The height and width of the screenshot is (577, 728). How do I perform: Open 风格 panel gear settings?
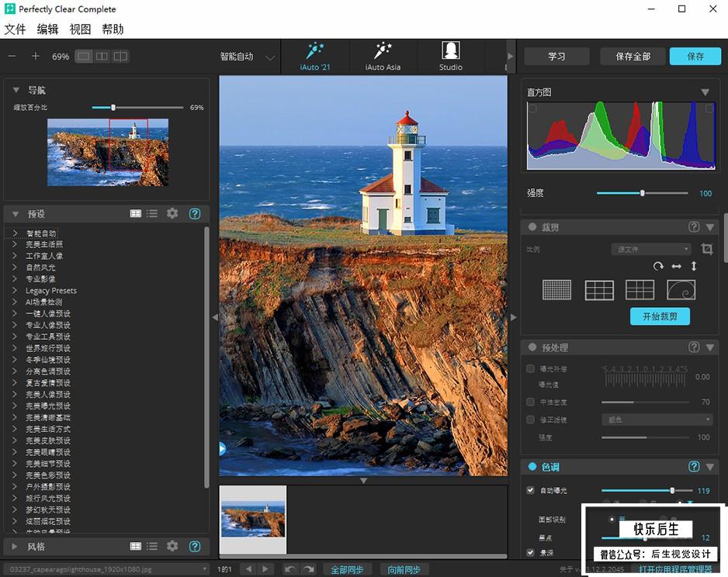click(172, 546)
